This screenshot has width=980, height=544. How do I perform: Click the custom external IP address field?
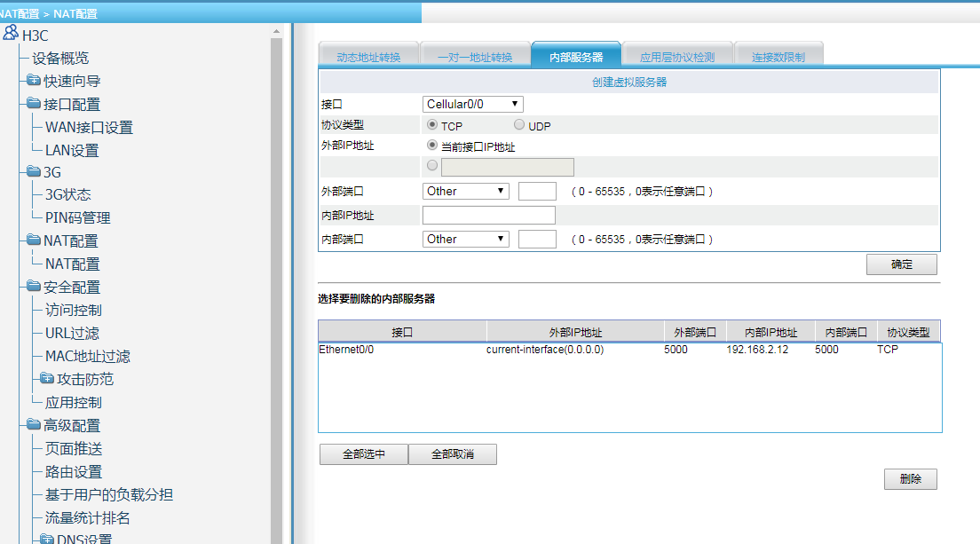click(x=508, y=167)
